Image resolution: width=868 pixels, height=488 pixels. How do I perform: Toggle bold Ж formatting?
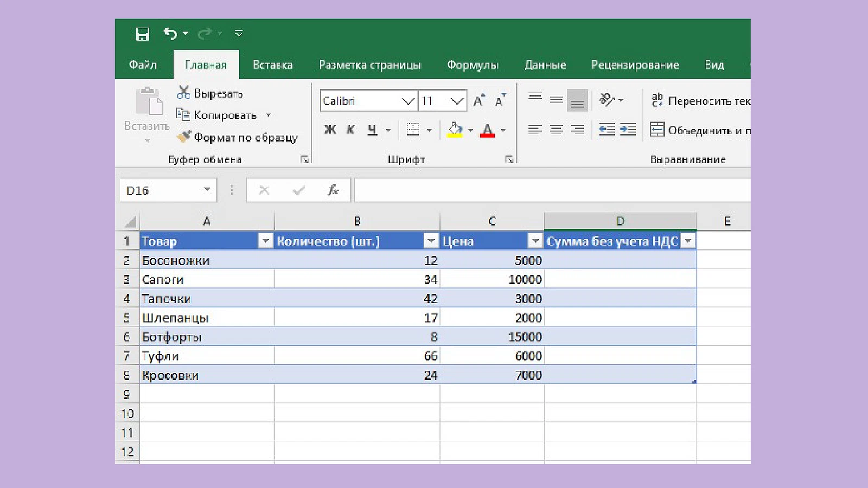(330, 130)
